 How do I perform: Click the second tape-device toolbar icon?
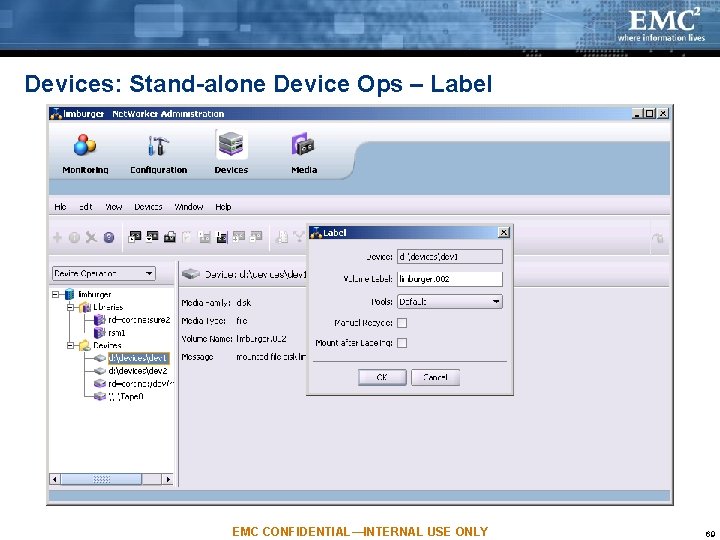click(152, 237)
